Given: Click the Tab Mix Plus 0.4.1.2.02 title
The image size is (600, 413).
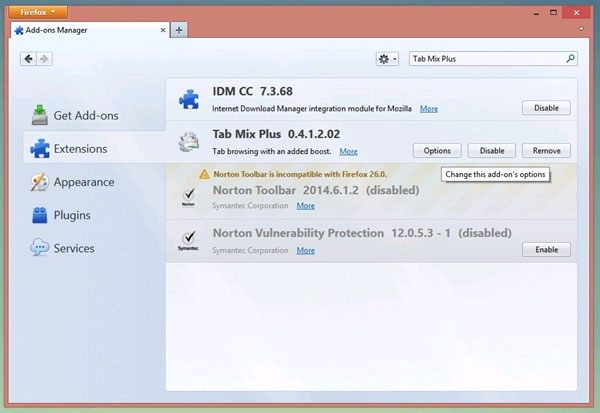Looking at the screenshot, I should (x=276, y=134).
